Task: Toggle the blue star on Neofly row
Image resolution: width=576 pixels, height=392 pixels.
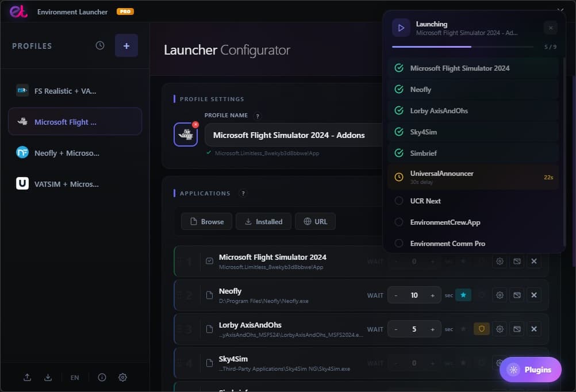Action: pyautogui.click(x=463, y=295)
